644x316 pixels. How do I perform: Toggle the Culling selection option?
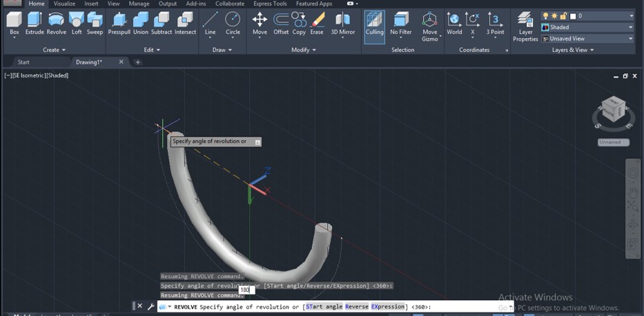tap(375, 23)
